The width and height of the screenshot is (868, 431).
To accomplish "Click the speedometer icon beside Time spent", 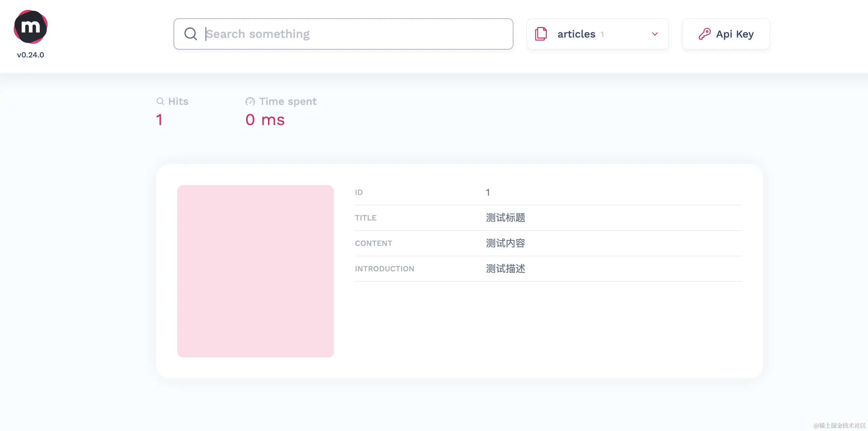I will click(250, 101).
